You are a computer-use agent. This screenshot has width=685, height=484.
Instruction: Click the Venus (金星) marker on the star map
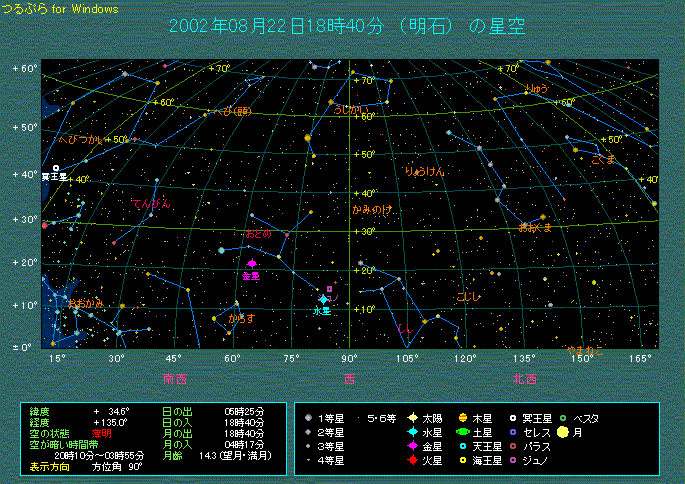click(x=251, y=264)
